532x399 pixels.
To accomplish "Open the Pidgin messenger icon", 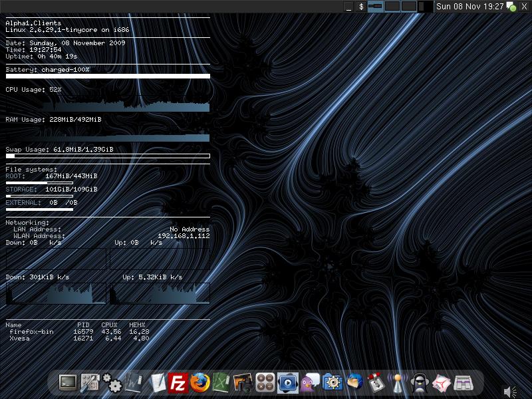I will point(310,382).
